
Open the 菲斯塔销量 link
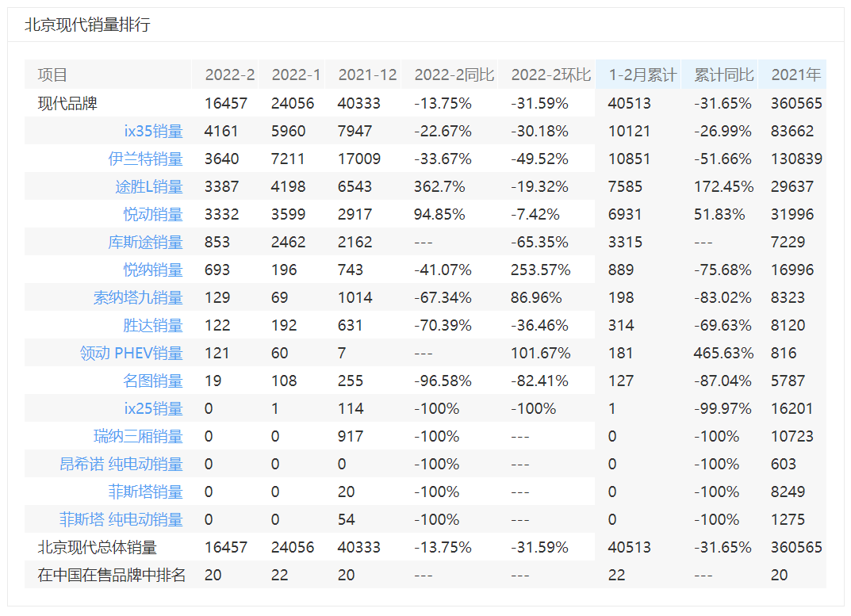click(x=145, y=492)
